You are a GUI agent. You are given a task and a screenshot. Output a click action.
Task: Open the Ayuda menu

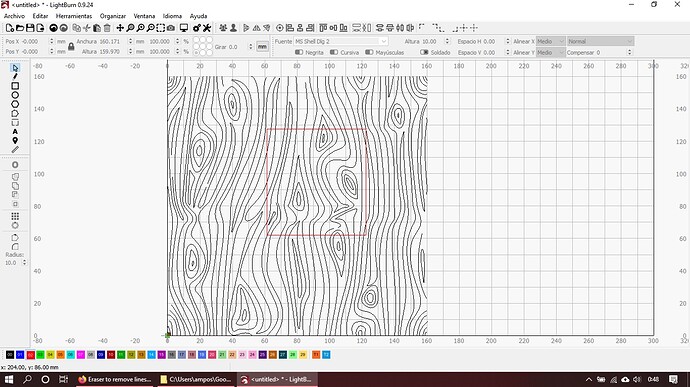(x=198, y=16)
